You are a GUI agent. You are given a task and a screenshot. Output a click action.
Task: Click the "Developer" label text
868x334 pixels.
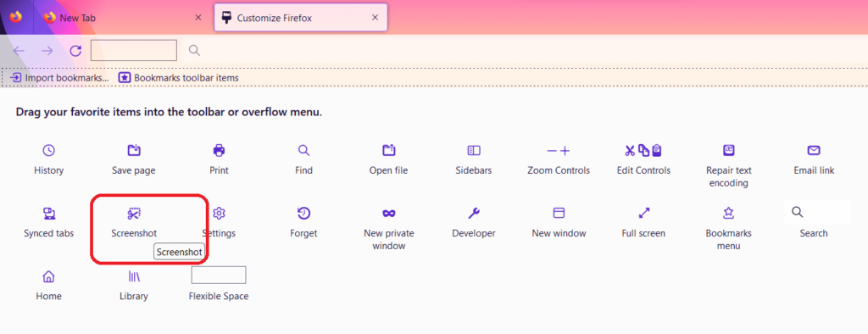click(474, 233)
